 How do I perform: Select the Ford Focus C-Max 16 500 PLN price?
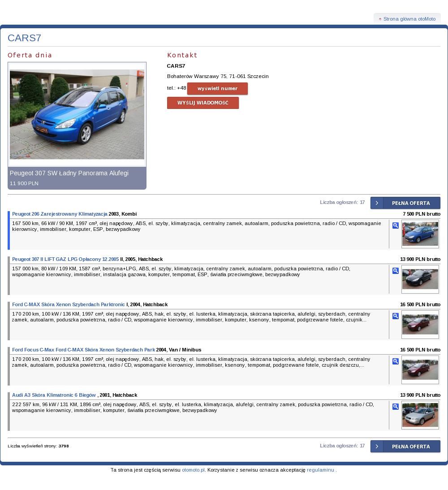(420, 350)
